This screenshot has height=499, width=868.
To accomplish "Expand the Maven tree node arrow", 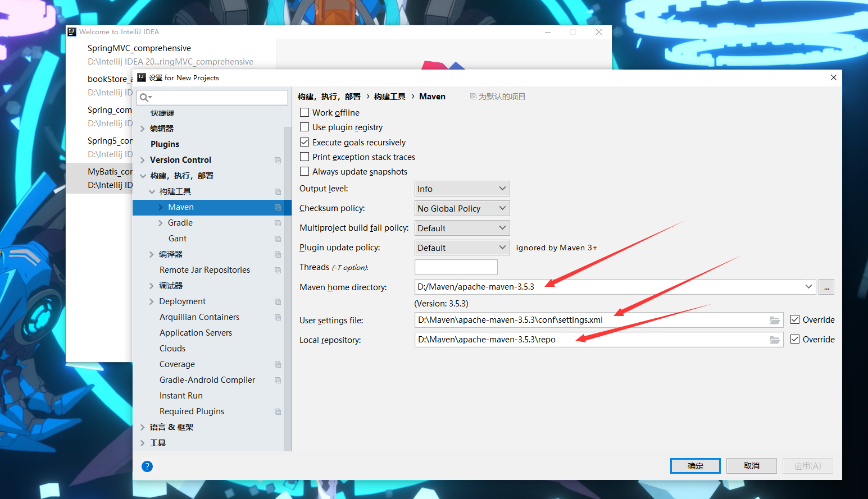I will [x=161, y=207].
